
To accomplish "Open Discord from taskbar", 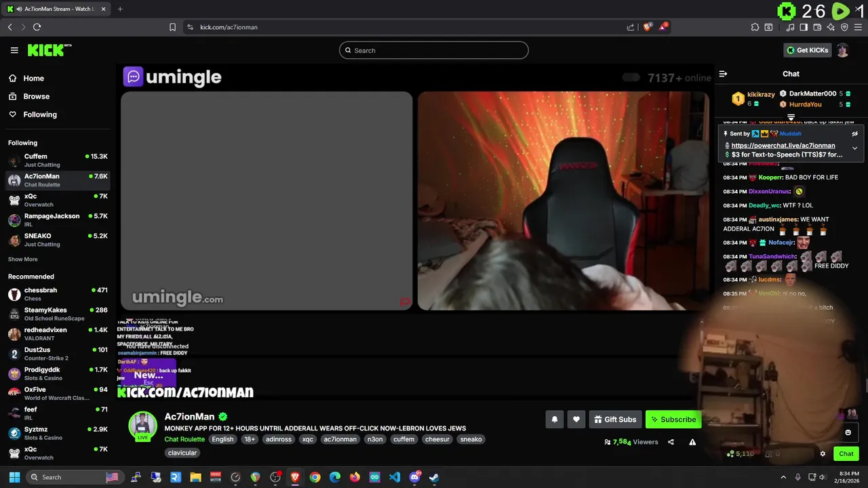I will click(414, 477).
